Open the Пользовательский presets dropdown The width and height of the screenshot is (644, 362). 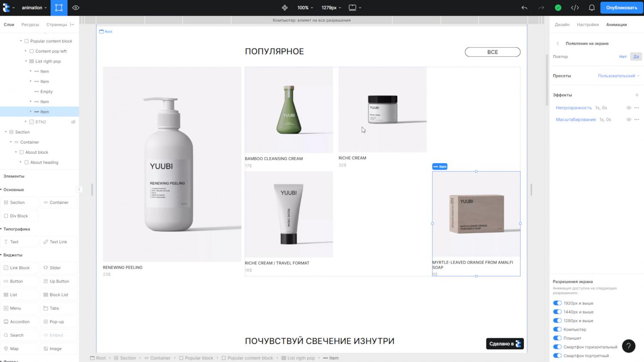(x=618, y=76)
